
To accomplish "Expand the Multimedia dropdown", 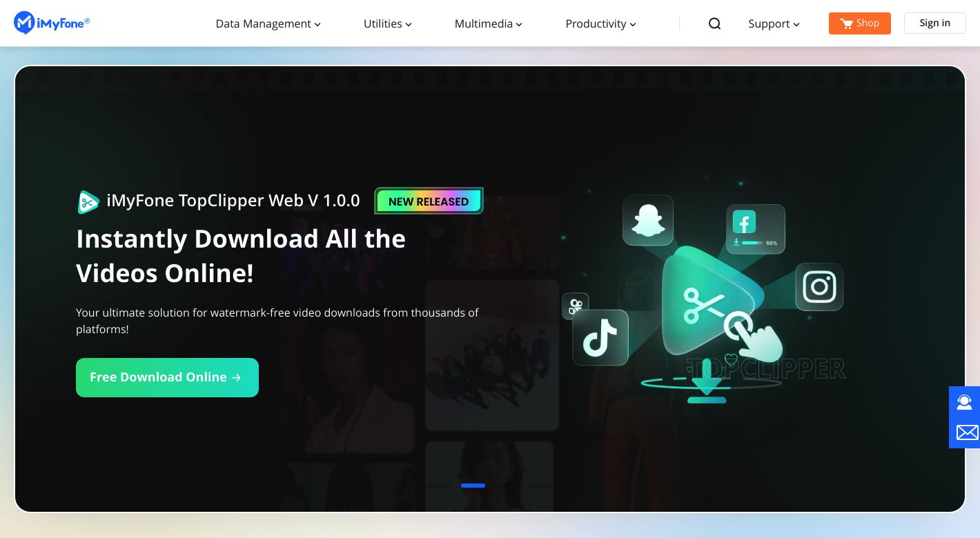I will point(489,23).
